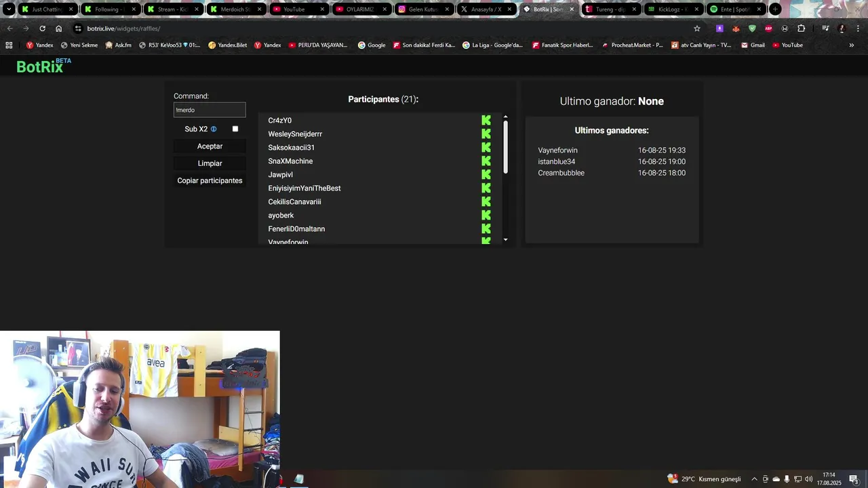Click the OneDrive cloud tray icon
Image resolution: width=868 pixels, height=488 pixels.
coord(776,479)
